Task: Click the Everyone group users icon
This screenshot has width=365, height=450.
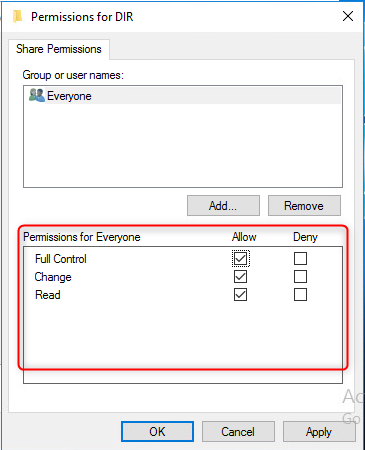Action: pyautogui.click(x=37, y=95)
